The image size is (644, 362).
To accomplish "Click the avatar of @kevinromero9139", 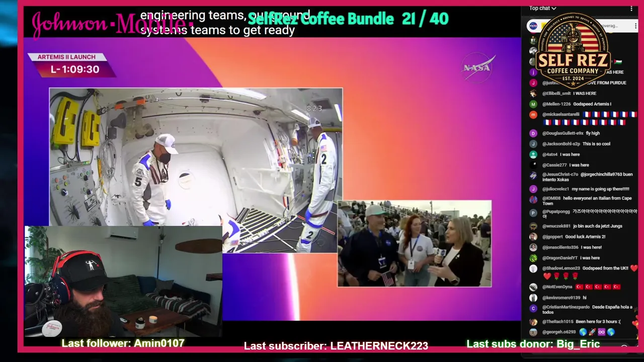I will coord(533,298).
